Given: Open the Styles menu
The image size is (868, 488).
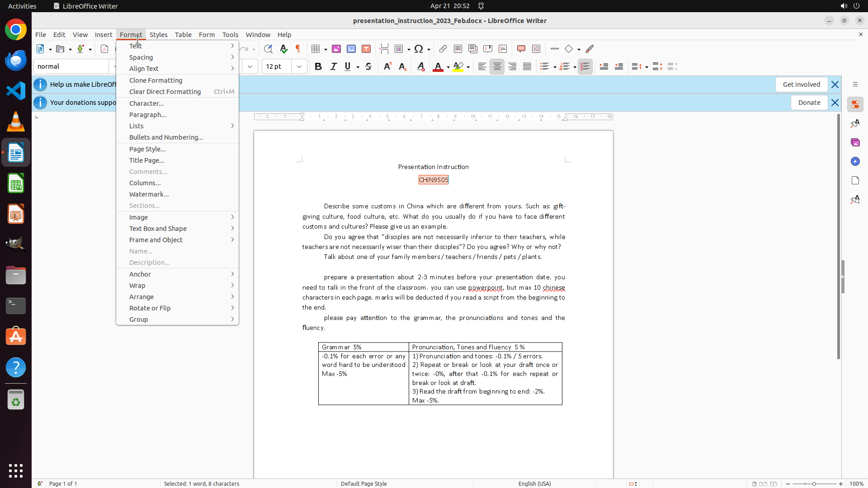Looking at the screenshot, I should (158, 34).
